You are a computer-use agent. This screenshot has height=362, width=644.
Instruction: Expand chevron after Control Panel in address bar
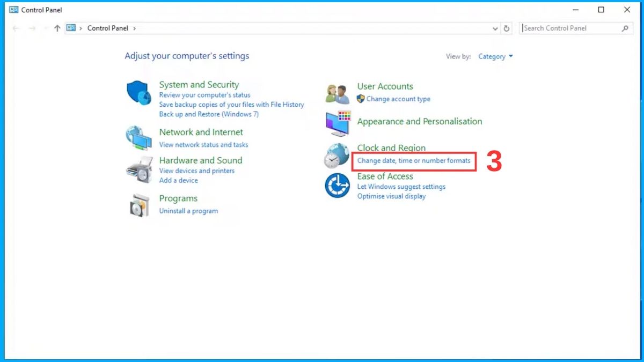click(x=134, y=28)
